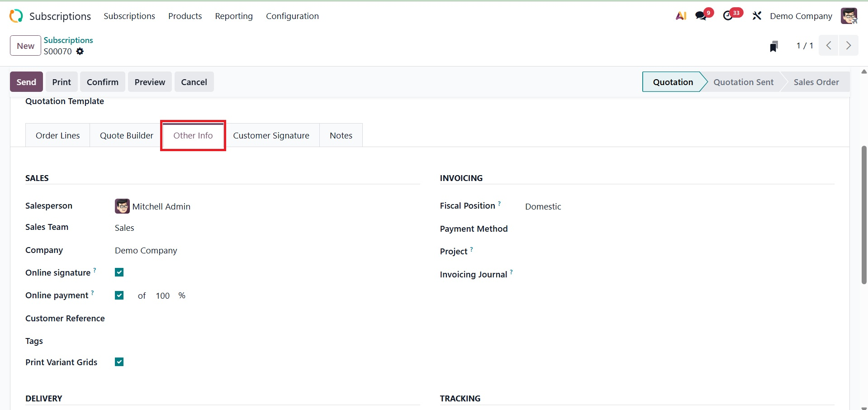Click the bookmark icon near pager

[774, 46]
